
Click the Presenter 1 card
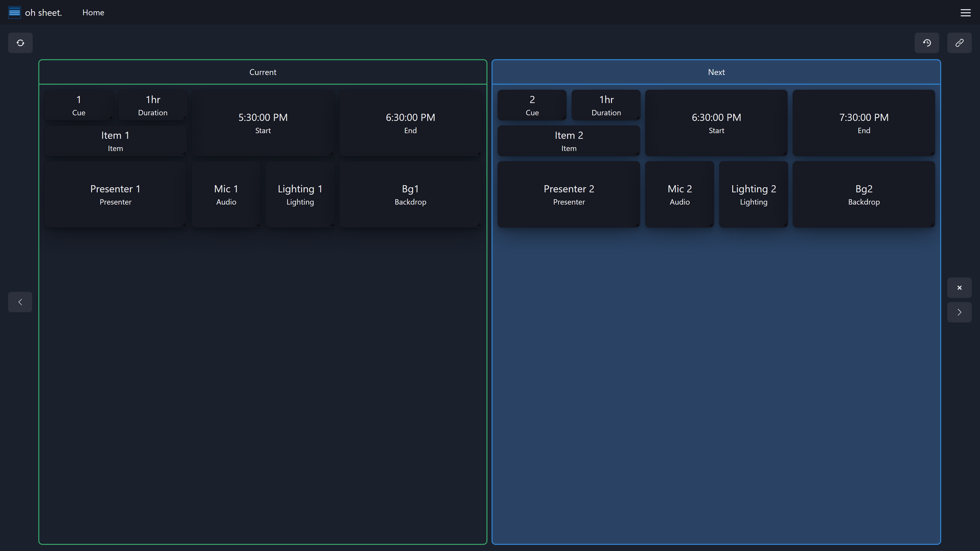(x=115, y=194)
